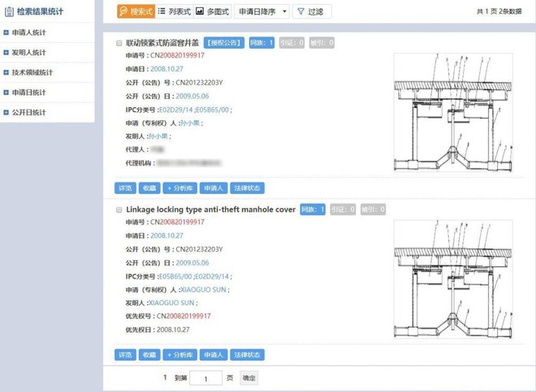
Task: Click 被引: 0 badge on English result
Action: point(373,209)
